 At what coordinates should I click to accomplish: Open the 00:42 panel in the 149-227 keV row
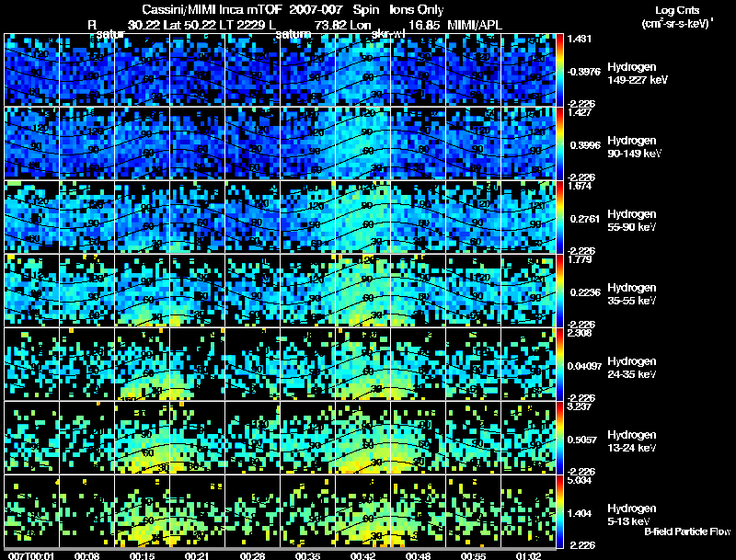point(362,70)
